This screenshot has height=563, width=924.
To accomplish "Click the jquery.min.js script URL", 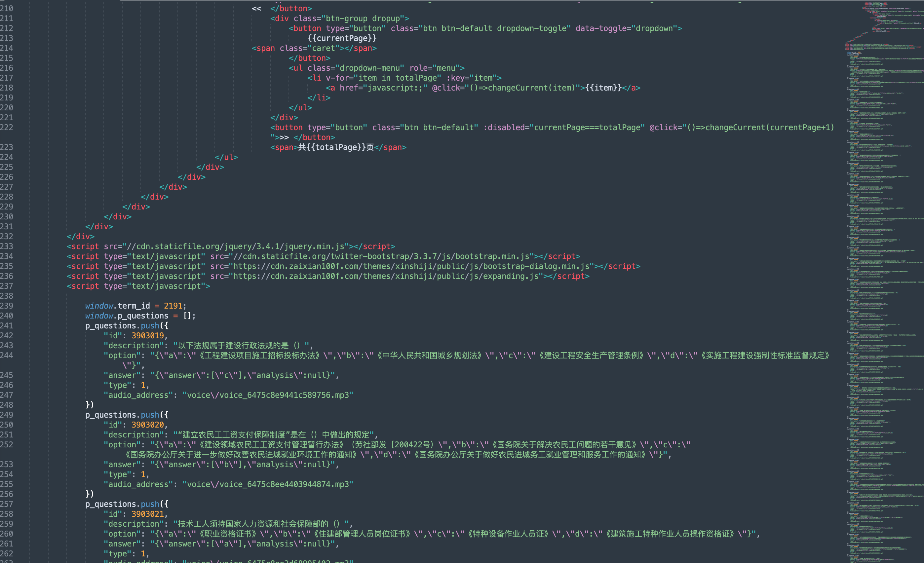I will (x=236, y=246).
